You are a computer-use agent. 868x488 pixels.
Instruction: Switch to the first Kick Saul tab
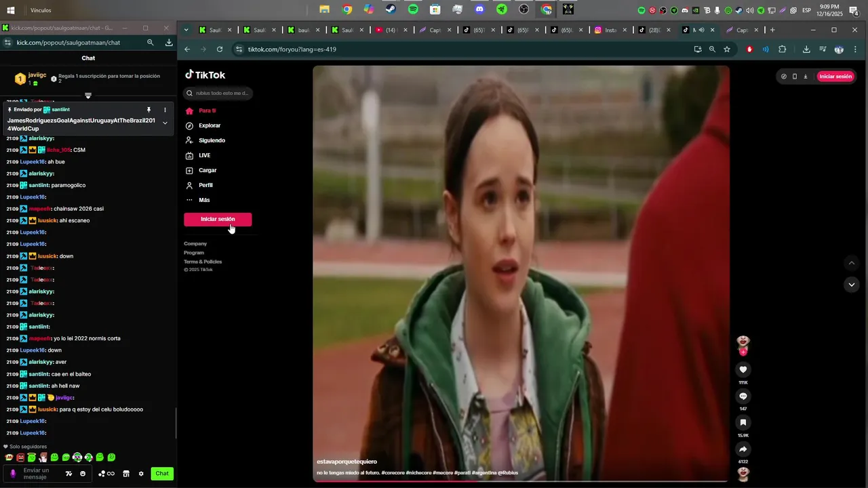(214, 30)
